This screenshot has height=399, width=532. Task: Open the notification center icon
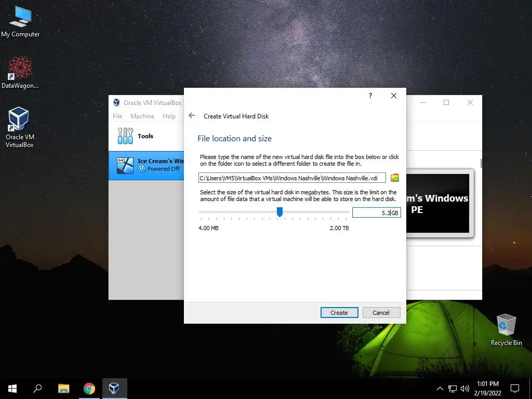(x=515, y=389)
